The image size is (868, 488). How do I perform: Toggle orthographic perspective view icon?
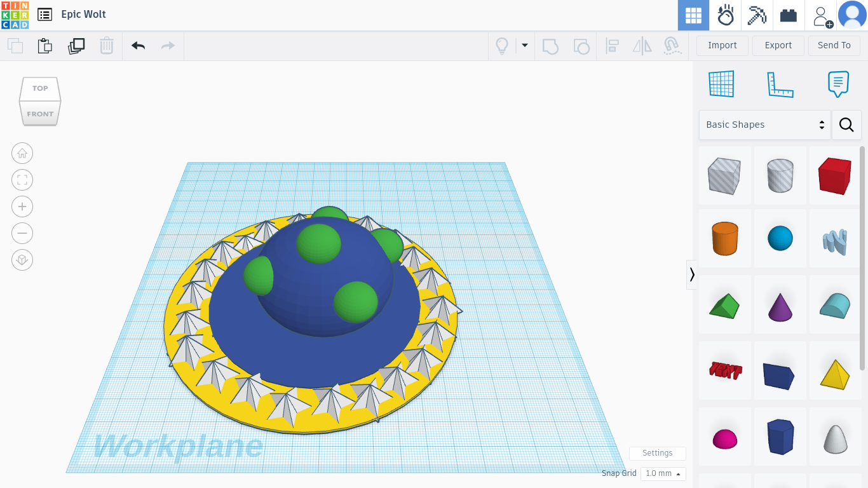point(22,260)
